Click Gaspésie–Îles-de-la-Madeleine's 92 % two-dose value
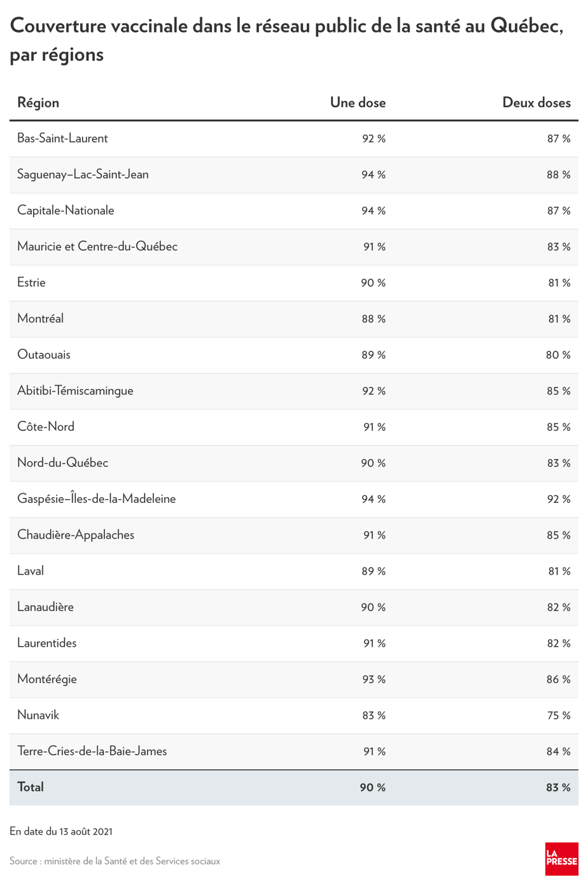The height and width of the screenshot is (888, 588). pos(559,499)
